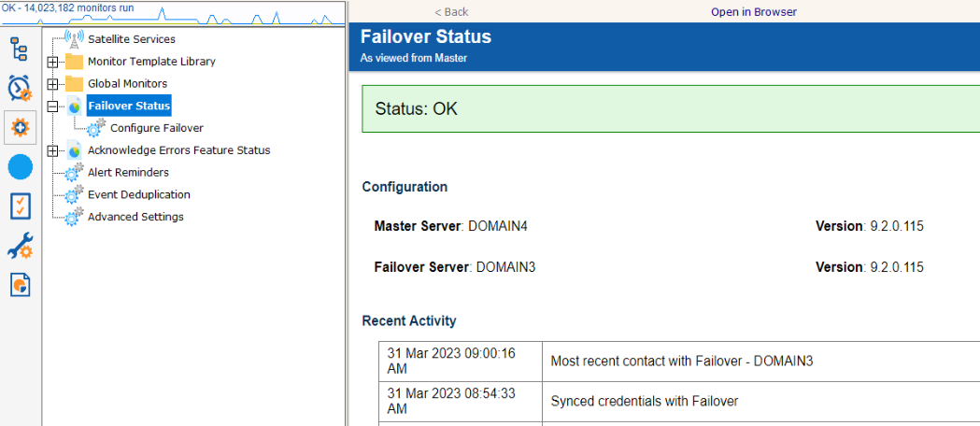Open Event Deduplication settings
The width and height of the screenshot is (980, 426).
[138, 195]
